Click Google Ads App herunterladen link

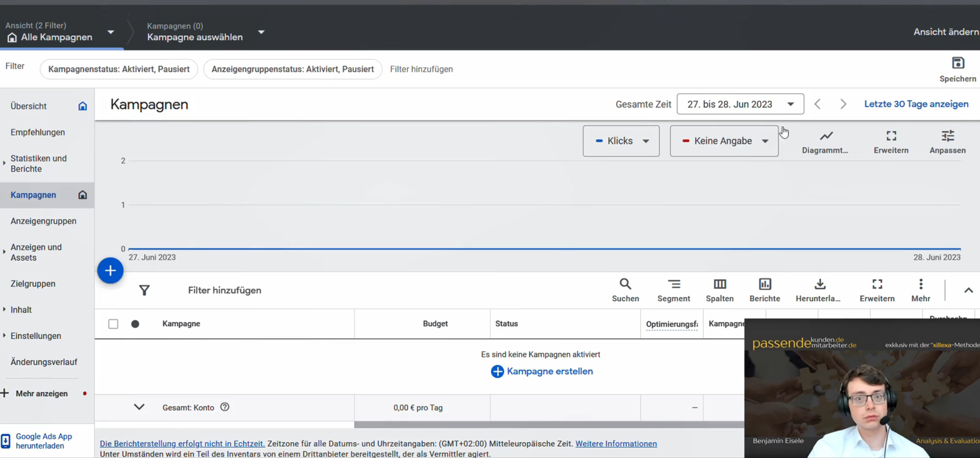click(43, 441)
